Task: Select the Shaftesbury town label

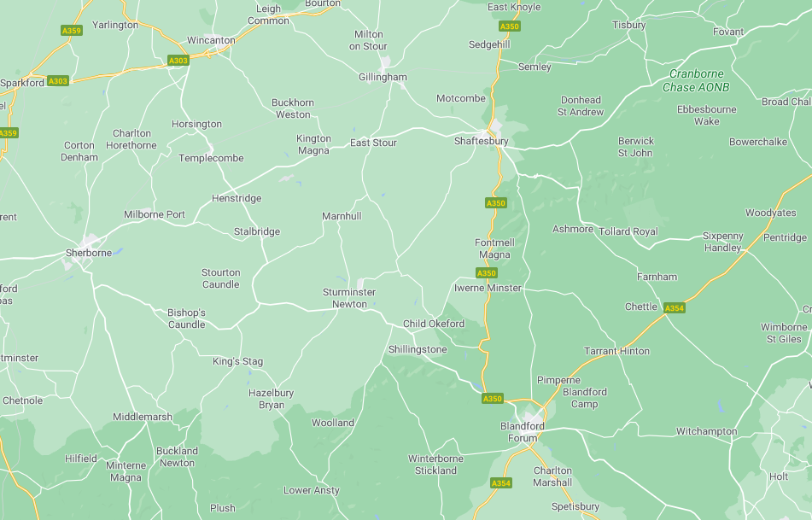Action: pos(481,141)
